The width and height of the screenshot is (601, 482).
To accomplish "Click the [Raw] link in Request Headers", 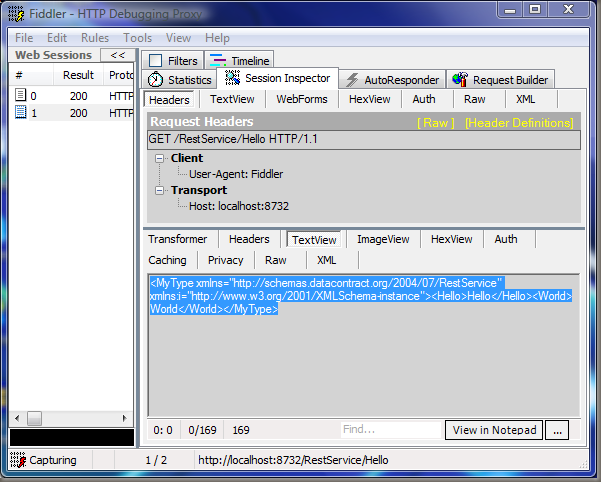I will coord(435,123).
